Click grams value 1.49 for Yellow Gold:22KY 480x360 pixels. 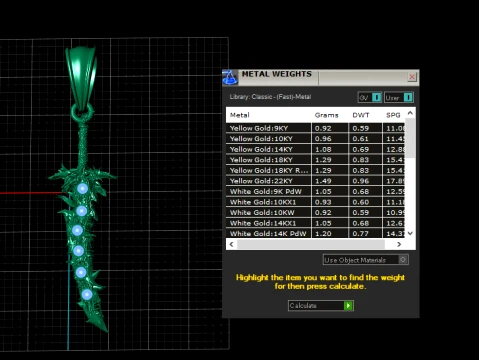(x=323, y=181)
